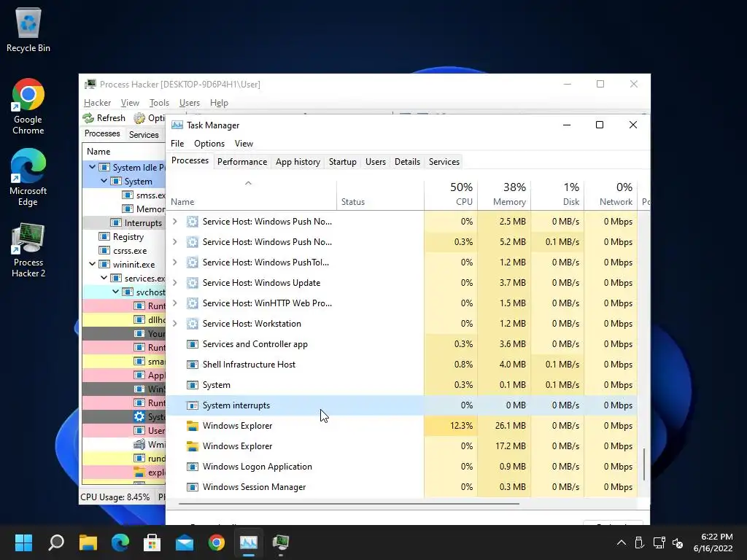Click Refresh in the Process Hacker toolbar
The image size is (747, 560).
click(x=104, y=117)
